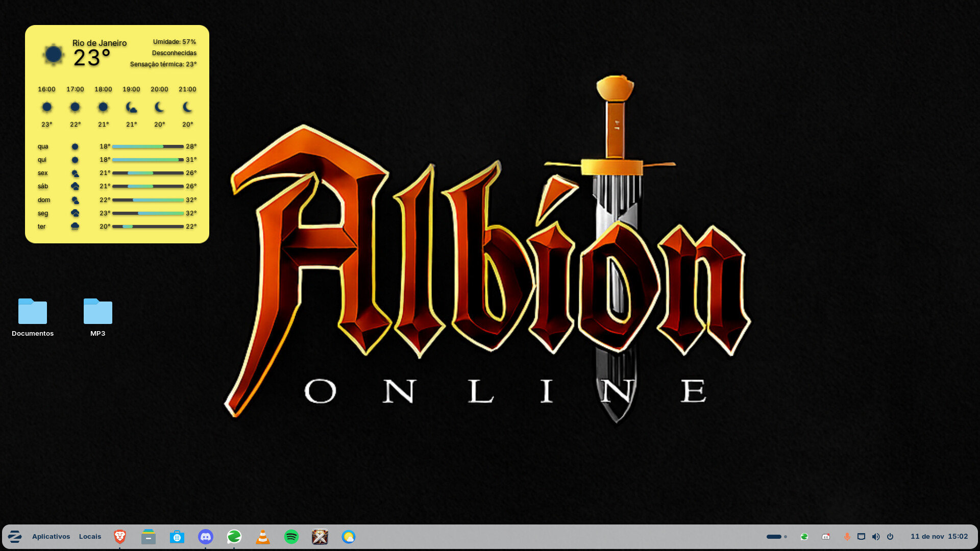Switch to the second workspace dot
980x551 pixels.
pos(786,537)
